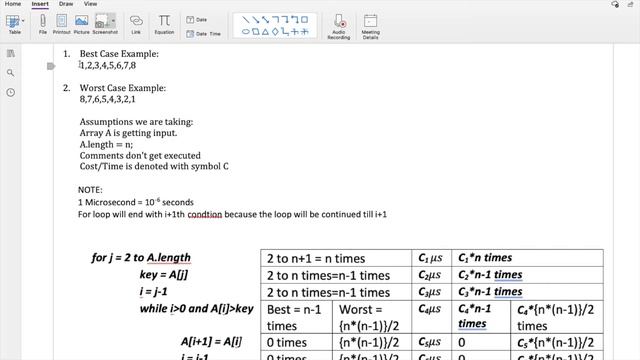Screen dimensions: 640x360
Task: Click the 'Best Case Example:' line
Action: 119,54
